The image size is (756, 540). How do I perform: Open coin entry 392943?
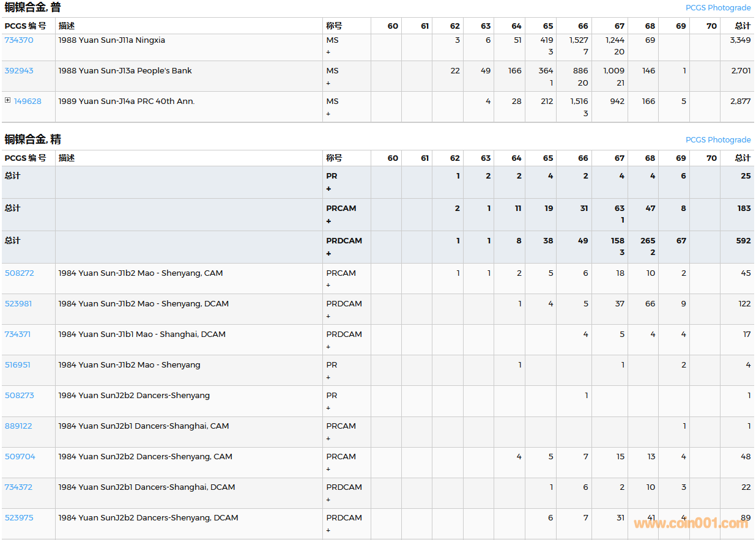(19, 71)
